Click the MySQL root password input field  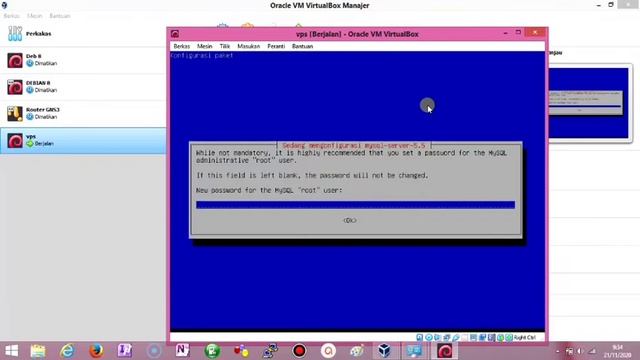pos(356,205)
